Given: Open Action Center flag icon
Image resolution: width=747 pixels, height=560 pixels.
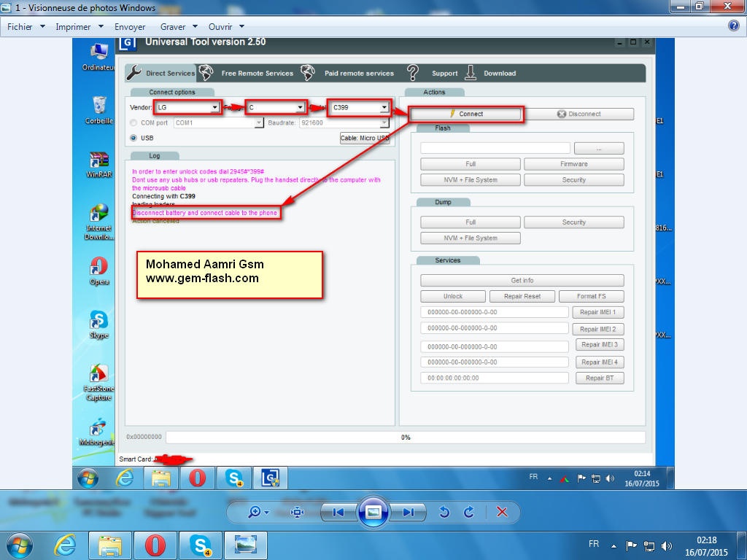Looking at the screenshot, I should click(x=631, y=545).
